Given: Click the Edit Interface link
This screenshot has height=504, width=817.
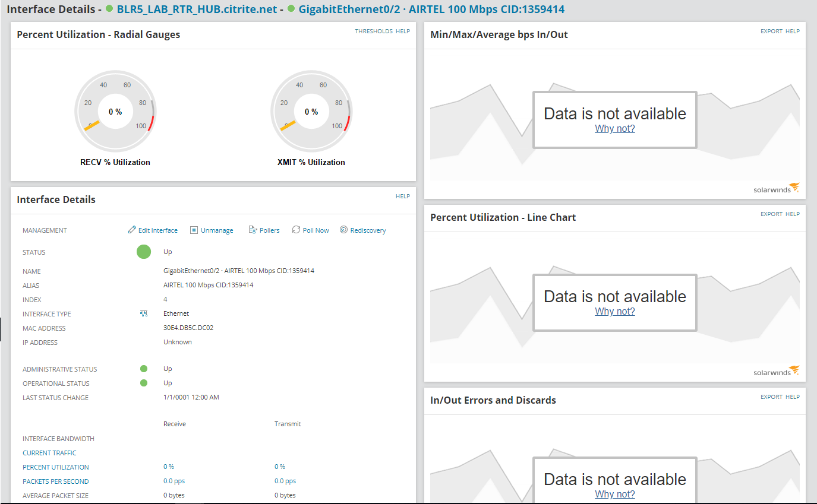Looking at the screenshot, I should click(x=158, y=230).
